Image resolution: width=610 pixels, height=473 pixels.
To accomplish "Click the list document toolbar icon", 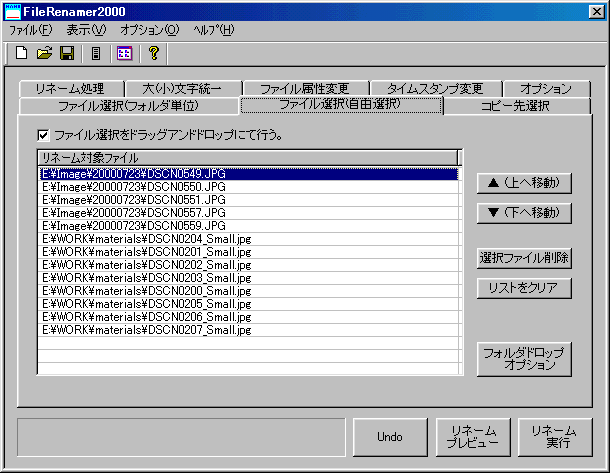I will coord(96,53).
